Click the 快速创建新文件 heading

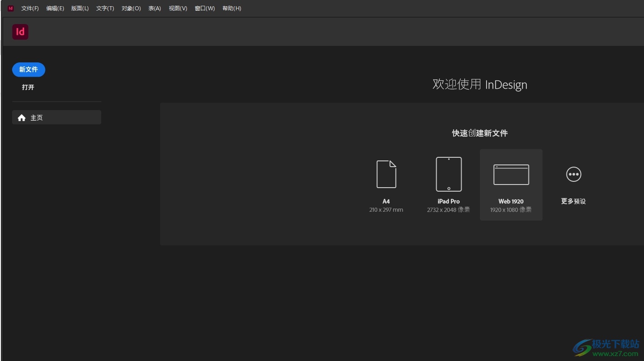tap(480, 133)
